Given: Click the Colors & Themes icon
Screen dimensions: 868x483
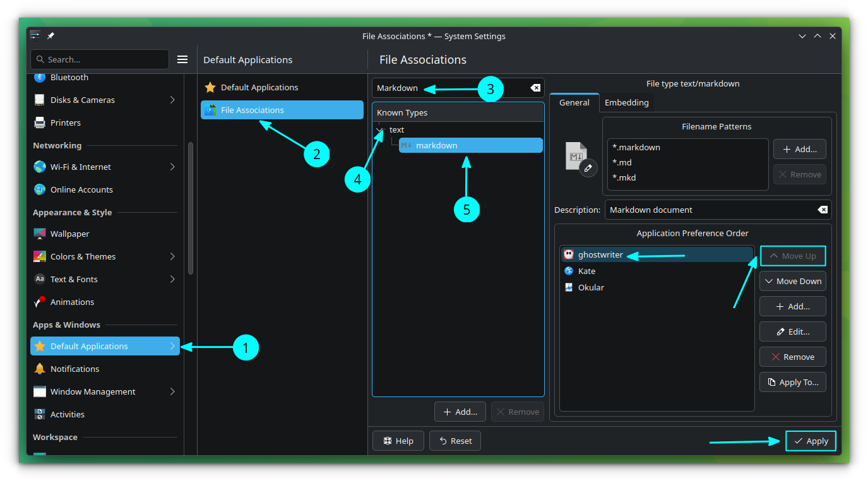Looking at the screenshot, I should 40,256.
